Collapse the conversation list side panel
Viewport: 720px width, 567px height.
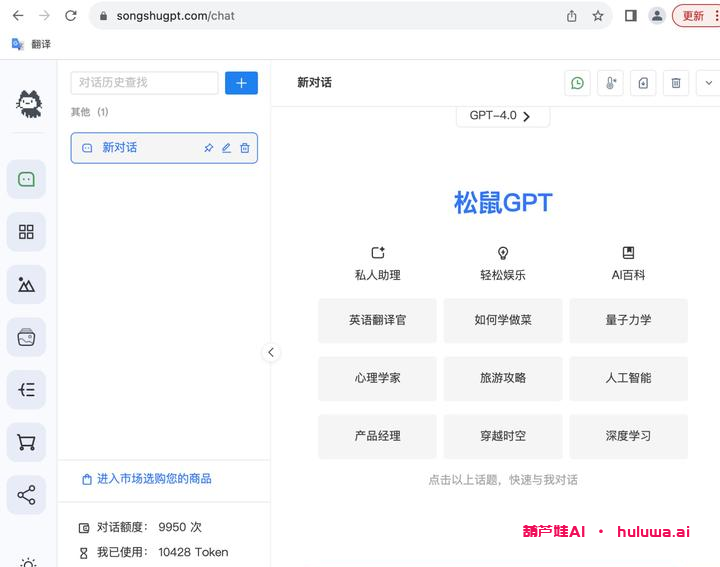270,352
